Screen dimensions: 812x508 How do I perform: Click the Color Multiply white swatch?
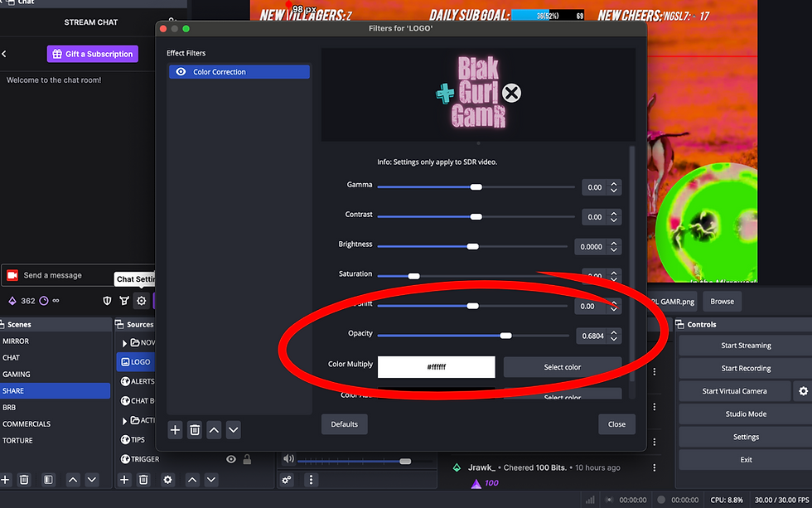437,367
